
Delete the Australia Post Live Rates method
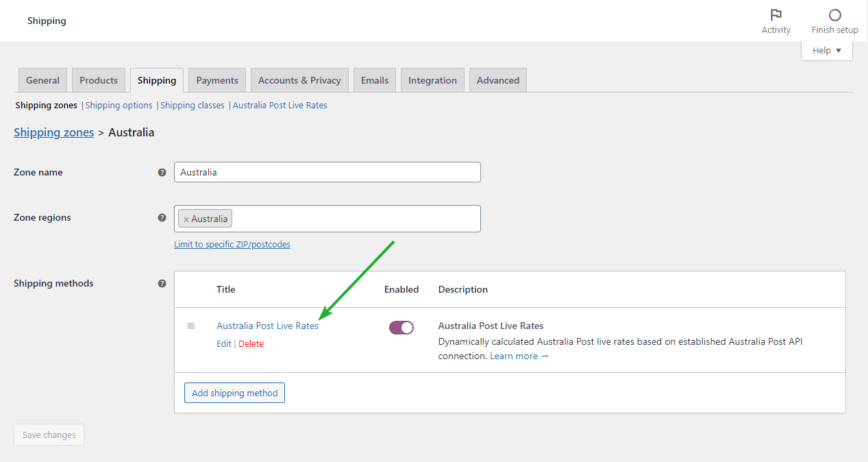click(x=251, y=343)
